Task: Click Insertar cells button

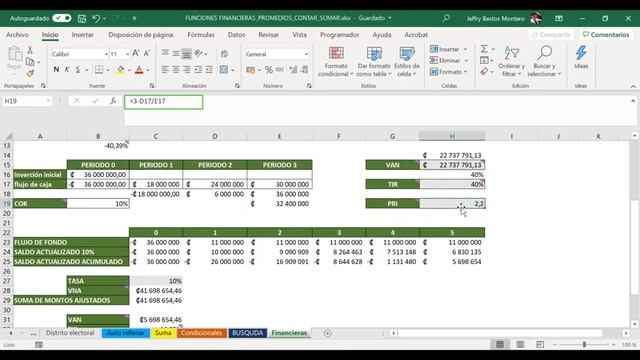Action: point(444,49)
